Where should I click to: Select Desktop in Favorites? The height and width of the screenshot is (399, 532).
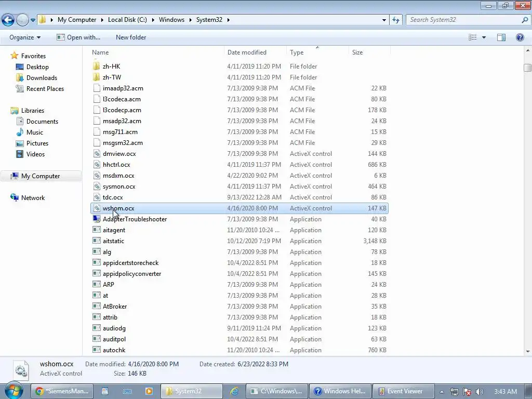tap(37, 67)
